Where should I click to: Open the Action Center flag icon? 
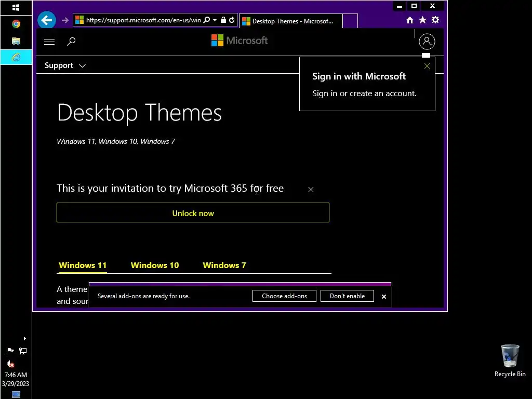10,351
